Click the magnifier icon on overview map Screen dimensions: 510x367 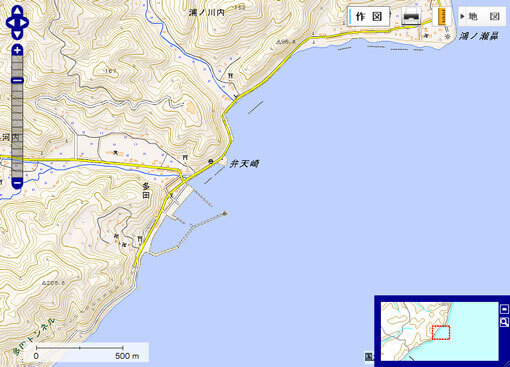(504, 322)
